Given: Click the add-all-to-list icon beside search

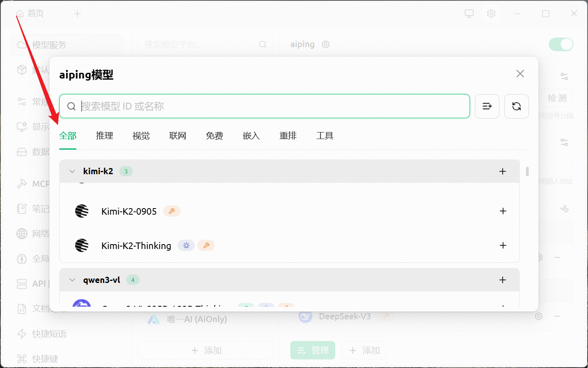Looking at the screenshot, I should tap(487, 106).
